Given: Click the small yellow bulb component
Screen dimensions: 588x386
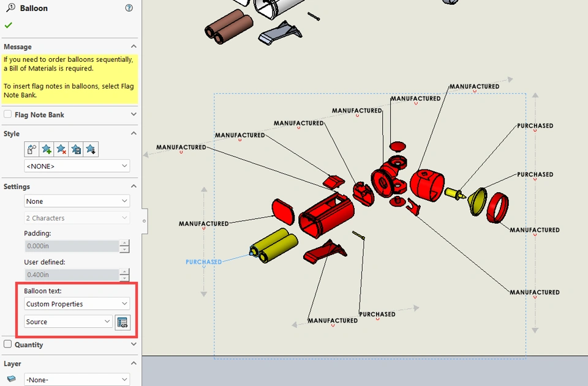Looking at the screenshot, I should (x=455, y=193).
